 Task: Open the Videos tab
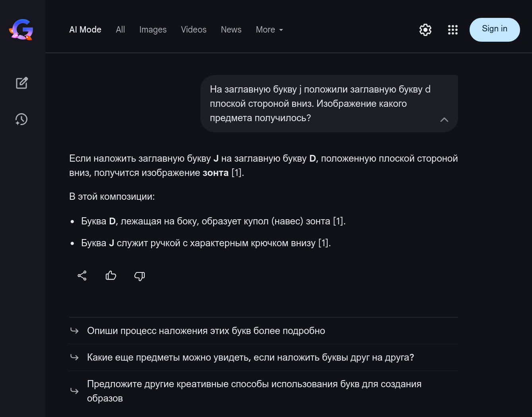tap(194, 30)
